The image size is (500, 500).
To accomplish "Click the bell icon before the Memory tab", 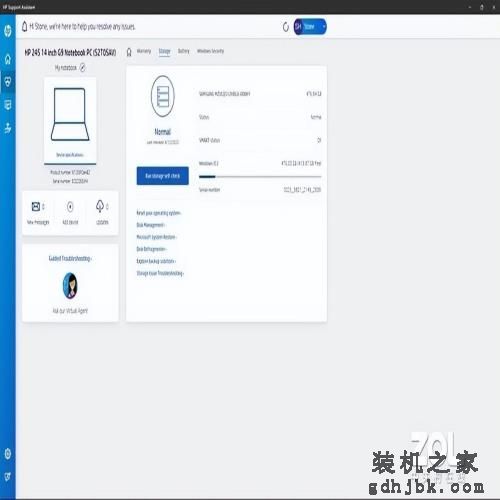I will pos(129,52).
